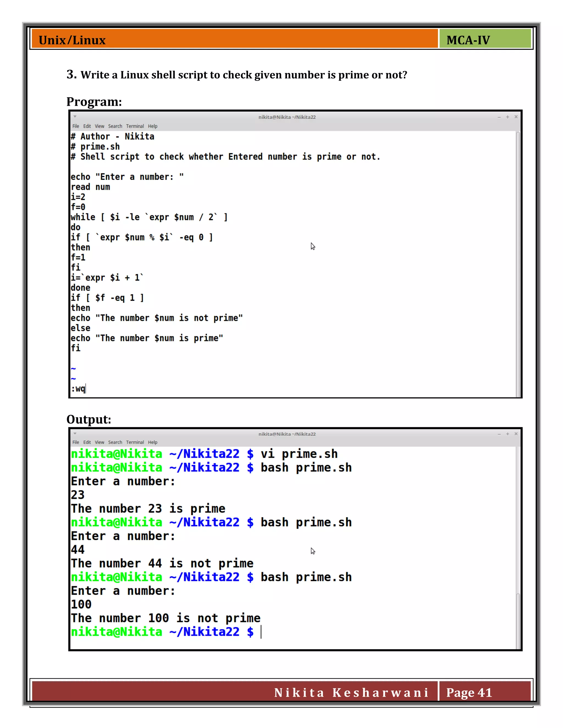Click window menu arrow in Output terminal titlebar

pos(75,433)
